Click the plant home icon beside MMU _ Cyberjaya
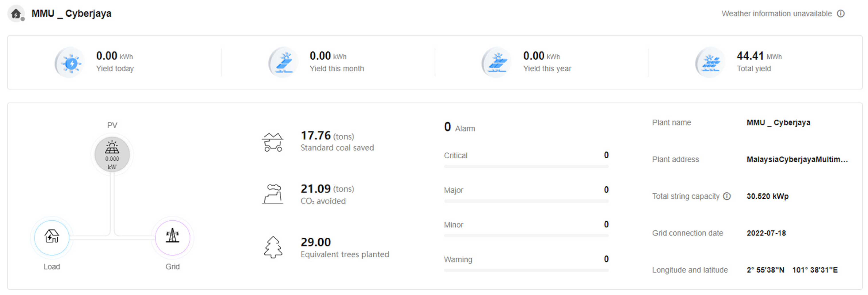 pyautogui.click(x=16, y=14)
